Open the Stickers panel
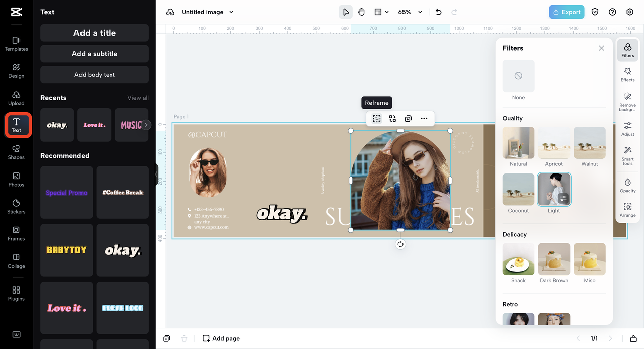Image resolution: width=644 pixels, height=349 pixels. pyautogui.click(x=16, y=207)
